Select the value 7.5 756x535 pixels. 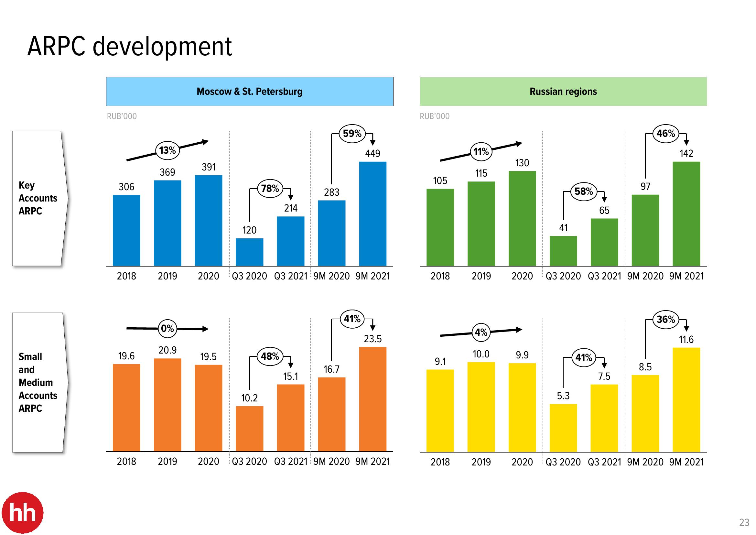click(x=604, y=377)
